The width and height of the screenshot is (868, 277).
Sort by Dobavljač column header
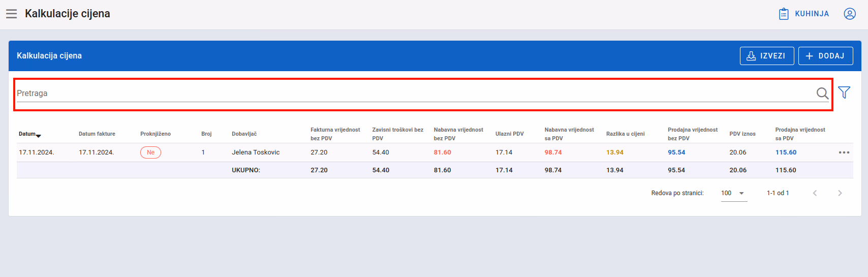pyautogui.click(x=244, y=134)
